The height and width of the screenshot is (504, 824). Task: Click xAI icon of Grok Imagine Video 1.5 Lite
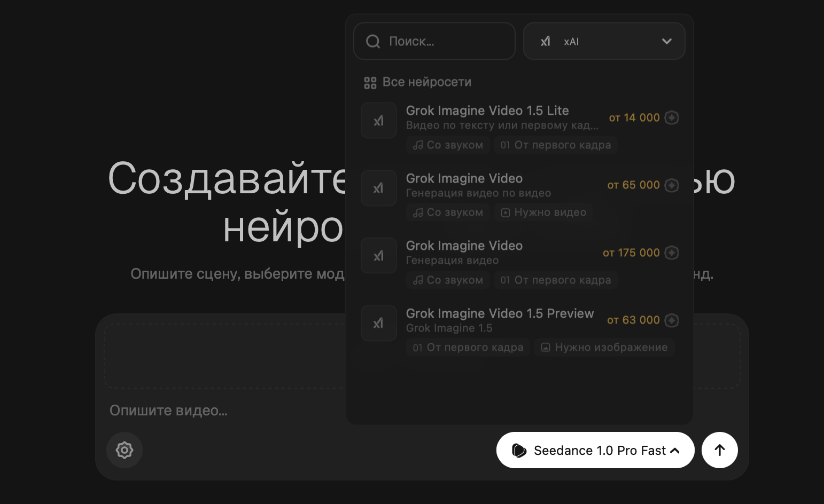(x=379, y=121)
